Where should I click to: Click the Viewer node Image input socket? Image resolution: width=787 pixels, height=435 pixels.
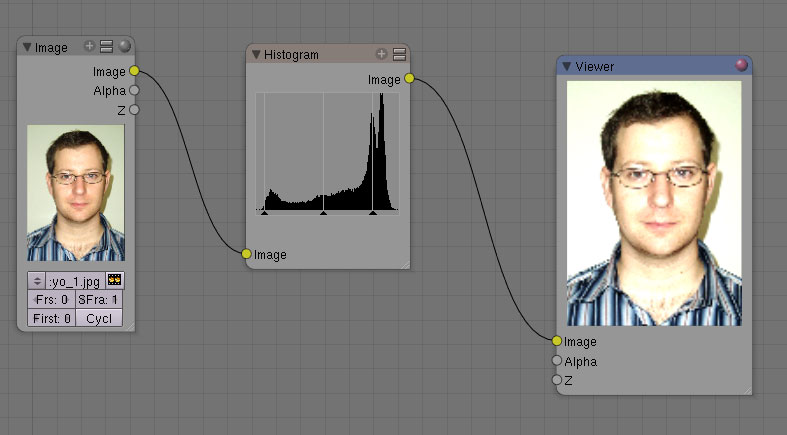(557, 341)
